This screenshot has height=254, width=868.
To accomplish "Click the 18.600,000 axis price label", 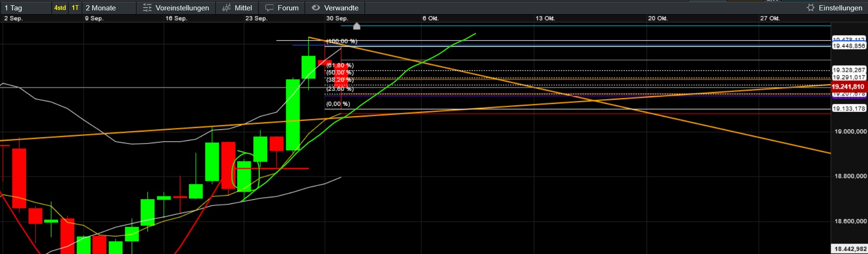I will point(851,221).
